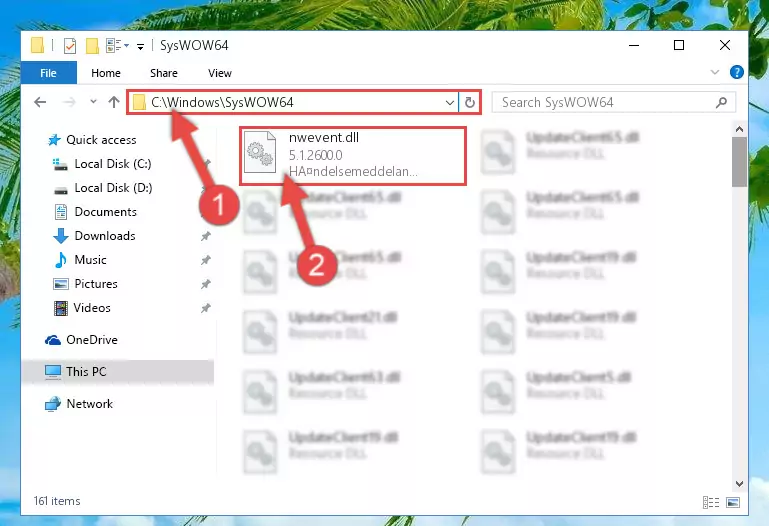Click the search magnifier icon

coord(721,102)
